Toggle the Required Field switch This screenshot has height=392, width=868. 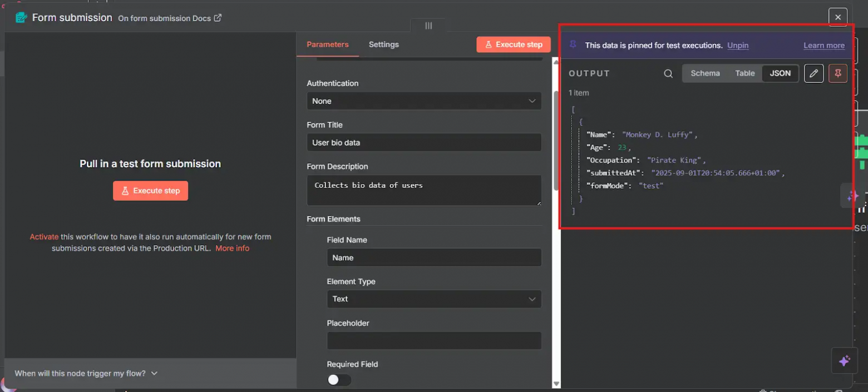click(x=339, y=380)
